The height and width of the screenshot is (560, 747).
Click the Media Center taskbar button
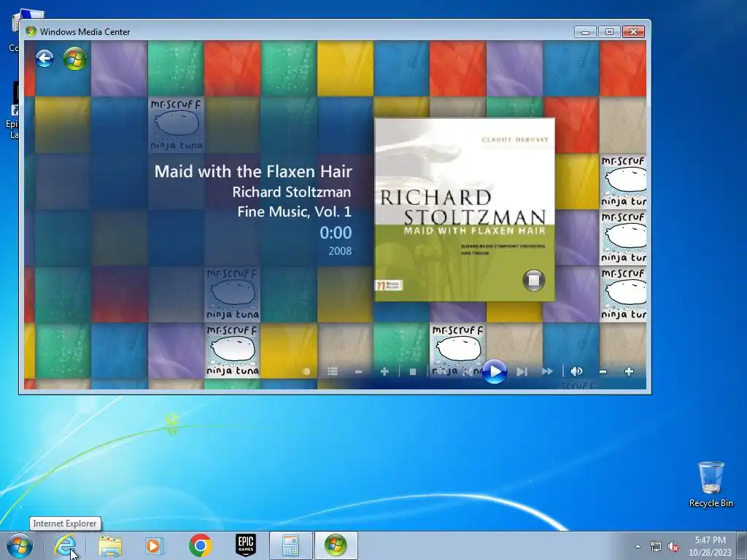336,545
